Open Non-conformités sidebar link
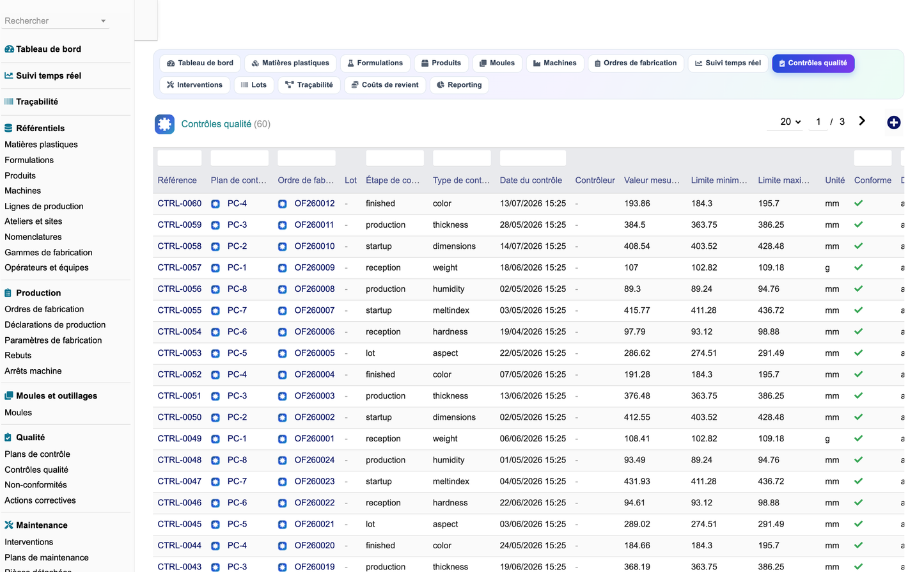Screen dimensions: 924x572 [36, 485]
